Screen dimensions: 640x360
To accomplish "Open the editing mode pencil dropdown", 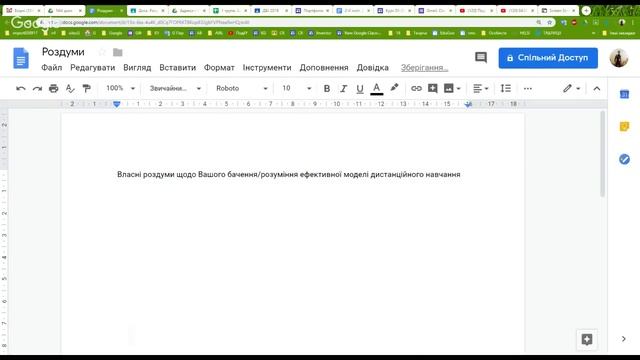I will click(571, 88).
